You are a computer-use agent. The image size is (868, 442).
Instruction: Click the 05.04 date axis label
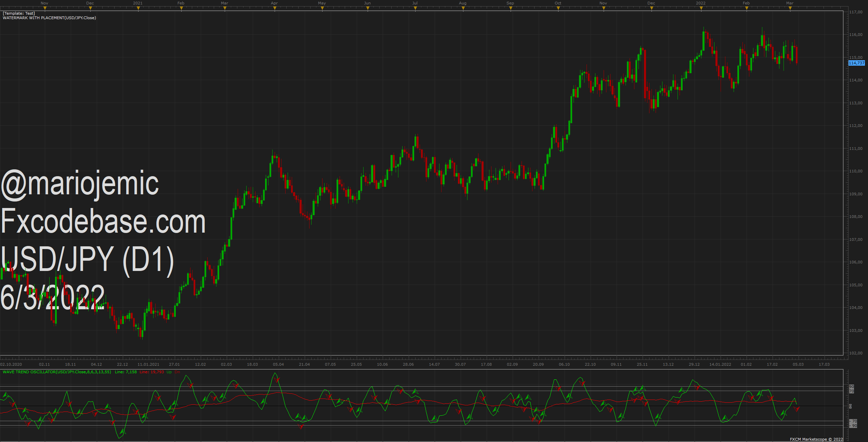point(278,364)
